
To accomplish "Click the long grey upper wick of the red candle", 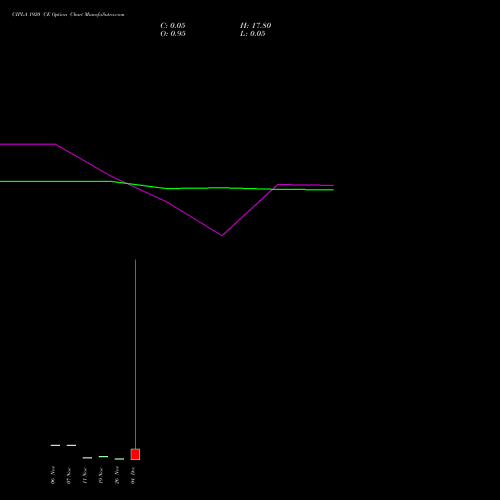I will pos(135,354).
